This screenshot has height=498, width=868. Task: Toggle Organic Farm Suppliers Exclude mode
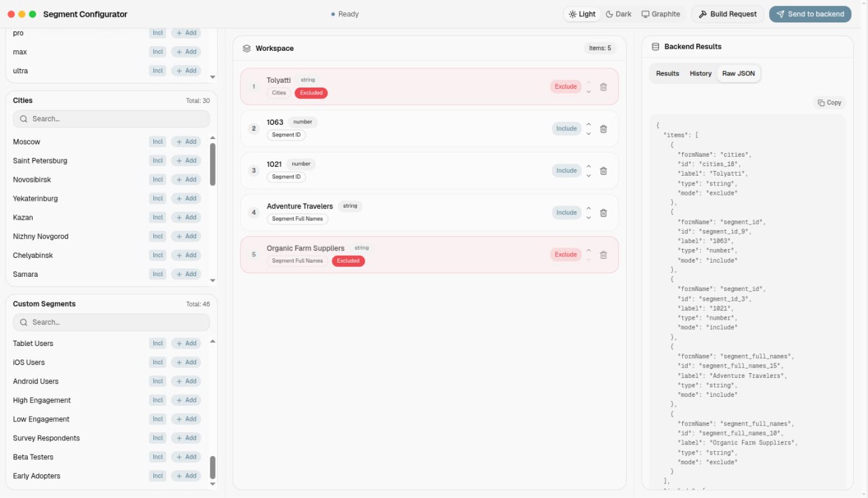click(x=566, y=255)
